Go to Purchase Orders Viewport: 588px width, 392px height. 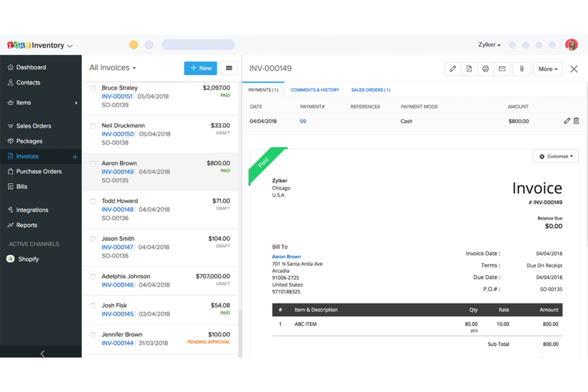pyautogui.click(x=39, y=171)
